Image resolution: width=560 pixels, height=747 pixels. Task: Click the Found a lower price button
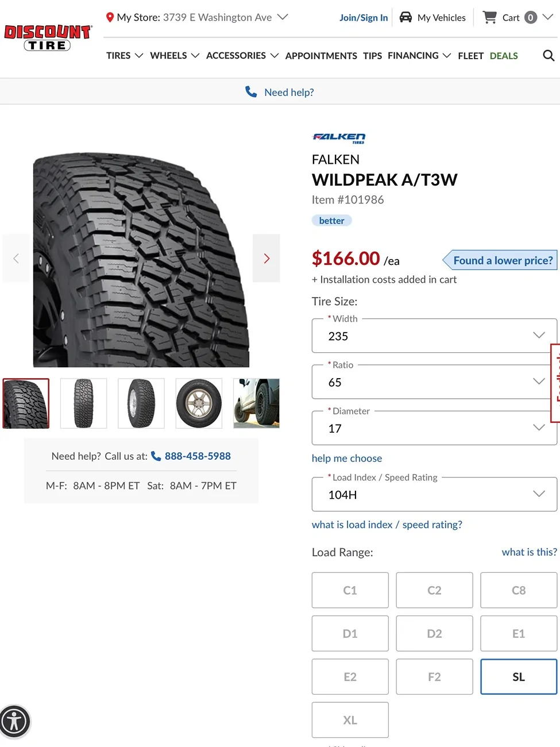coord(502,260)
